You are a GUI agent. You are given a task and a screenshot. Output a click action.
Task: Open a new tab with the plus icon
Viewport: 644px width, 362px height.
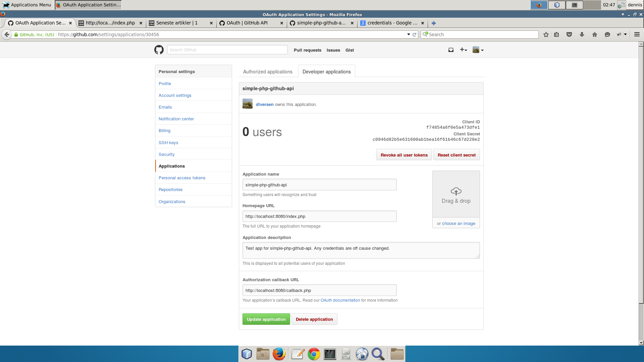434,23
